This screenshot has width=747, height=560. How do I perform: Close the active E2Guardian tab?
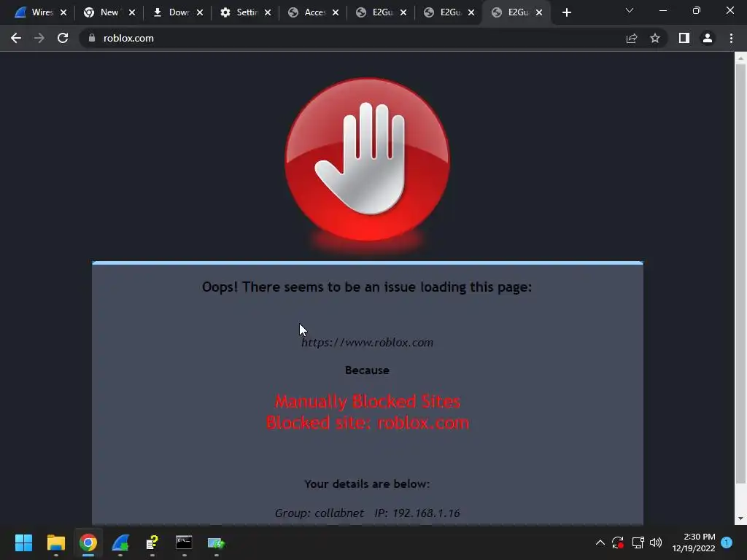pos(539,12)
